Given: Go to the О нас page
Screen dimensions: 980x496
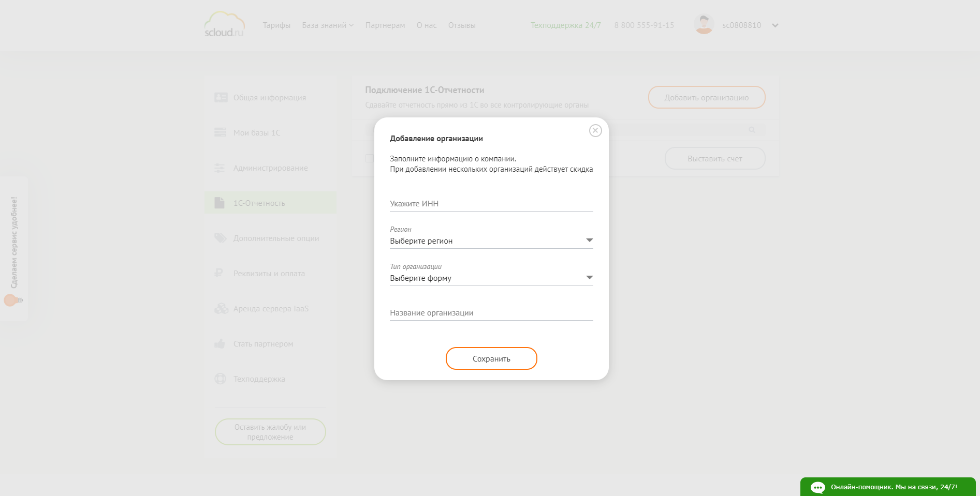Looking at the screenshot, I should [x=427, y=25].
